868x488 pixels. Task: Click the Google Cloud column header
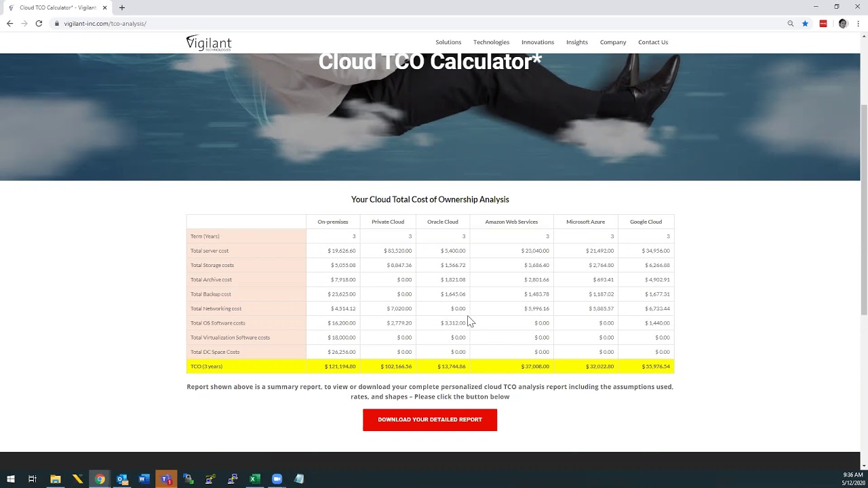click(646, 222)
